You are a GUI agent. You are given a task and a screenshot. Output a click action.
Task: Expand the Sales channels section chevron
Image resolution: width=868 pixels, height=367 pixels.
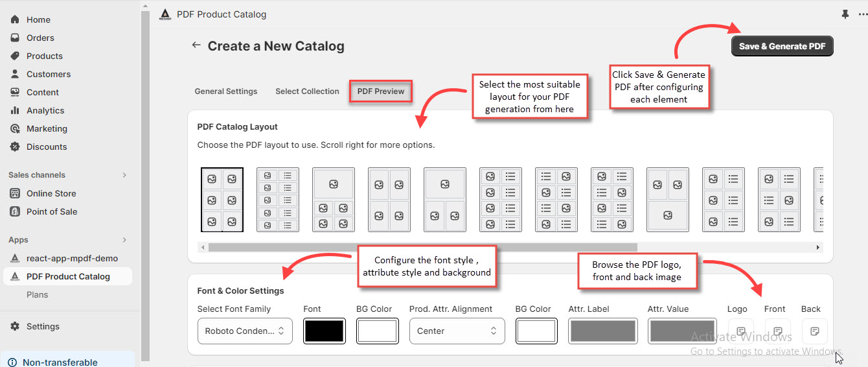click(x=124, y=175)
